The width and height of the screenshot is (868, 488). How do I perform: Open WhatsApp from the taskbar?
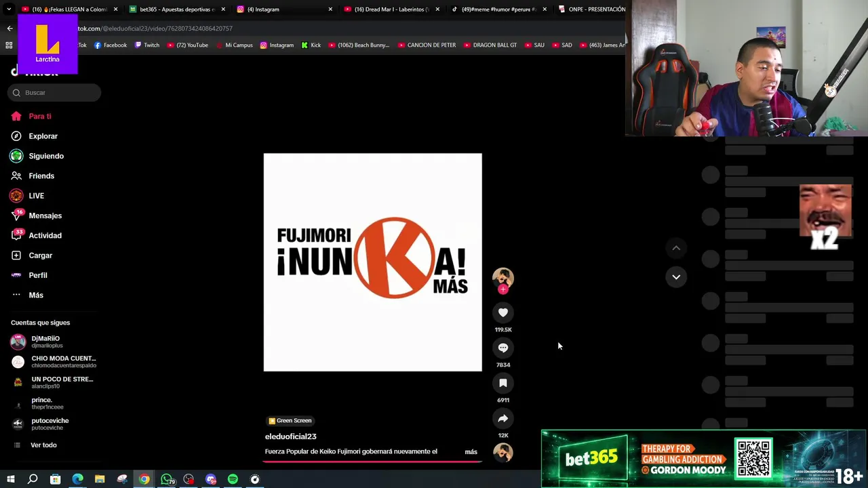(167, 479)
